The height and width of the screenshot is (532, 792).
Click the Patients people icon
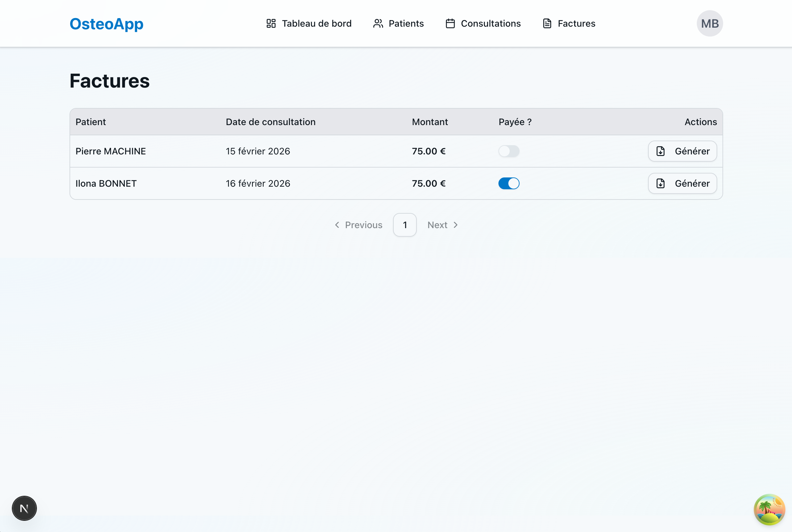378,23
